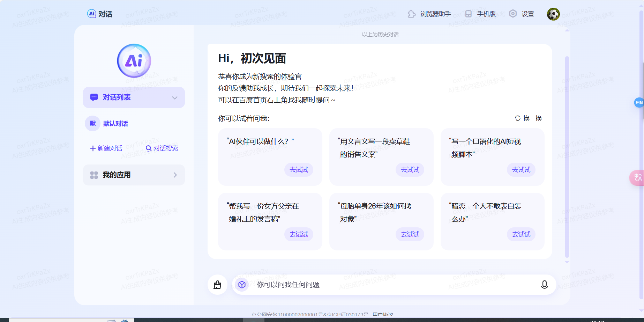The height and width of the screenshot is (322, 644).
Task: Click 去试试 on the AI伙伴可以做什么 card
Action: 299,170
